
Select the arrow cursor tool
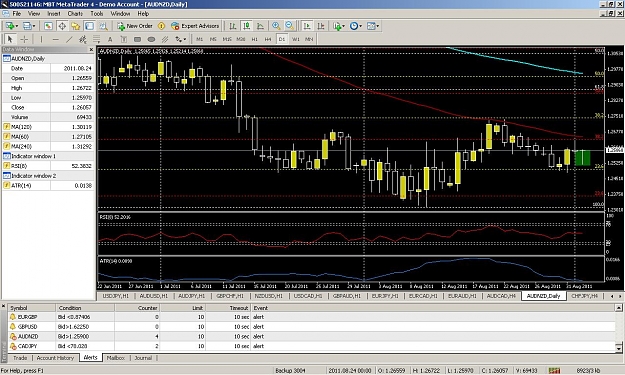[x=10, y=39]
